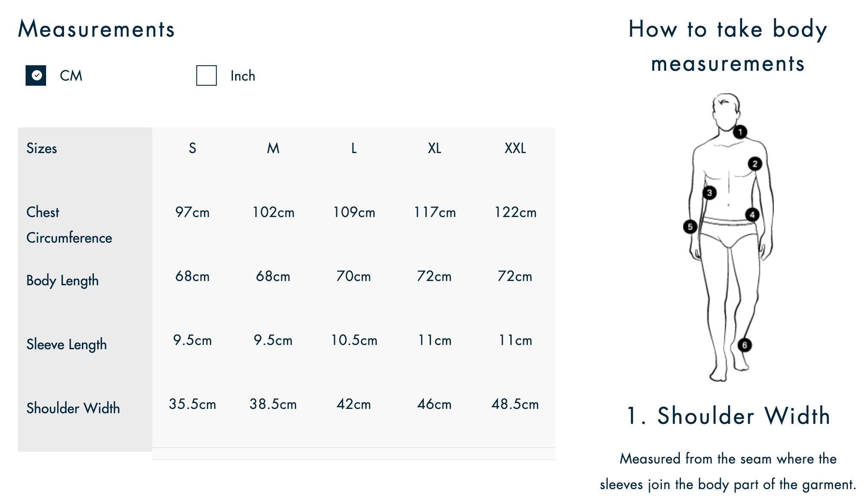
Task: Click the Shoulder Width row label
Action: click(73, 408)
